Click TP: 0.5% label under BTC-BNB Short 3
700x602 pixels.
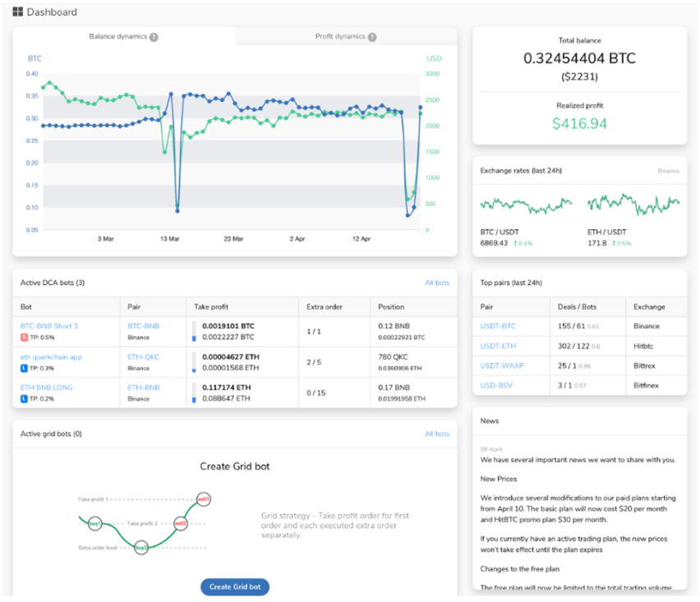coord(42,338)
